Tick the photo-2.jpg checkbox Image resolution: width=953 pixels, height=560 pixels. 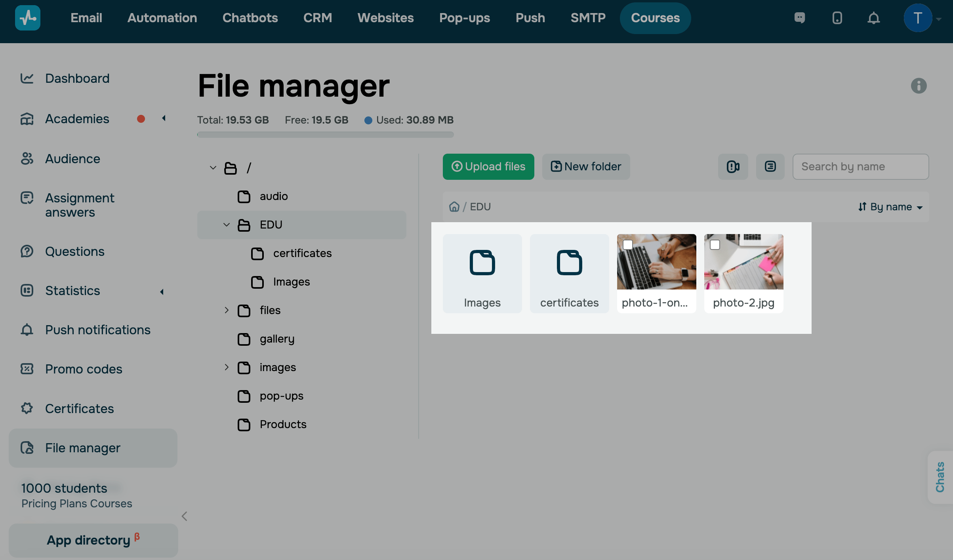coord(715,245)
